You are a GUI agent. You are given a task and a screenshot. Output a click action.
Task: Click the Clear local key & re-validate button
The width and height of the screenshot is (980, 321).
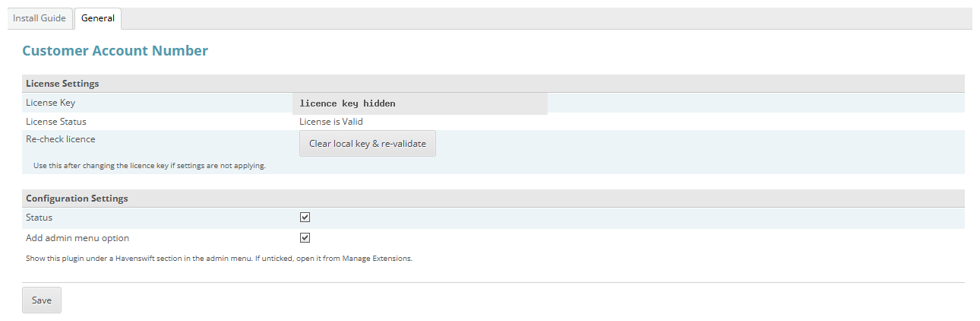click(368, 143)
